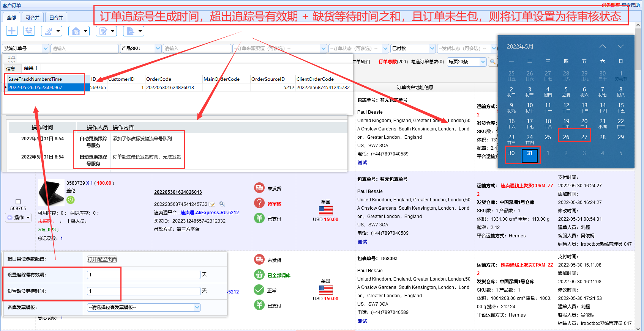
Task: Click the input field next to 产品SKU
Action: point(197,49)
